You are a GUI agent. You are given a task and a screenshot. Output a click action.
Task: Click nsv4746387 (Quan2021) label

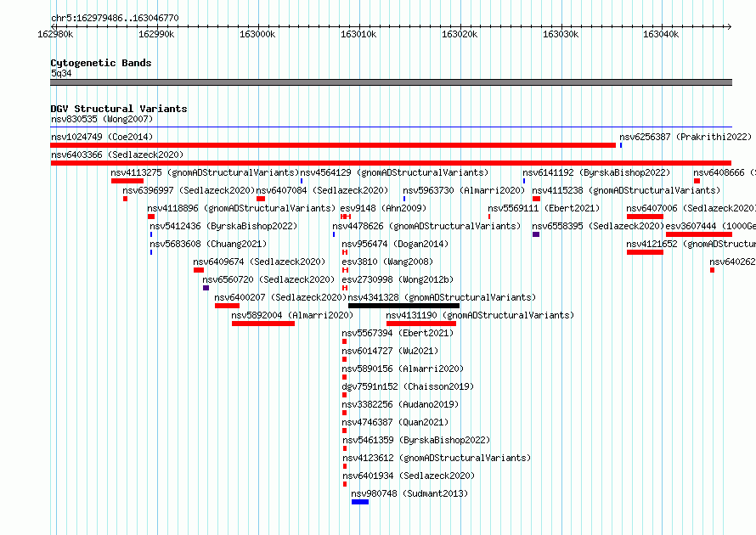click(395, 422)
